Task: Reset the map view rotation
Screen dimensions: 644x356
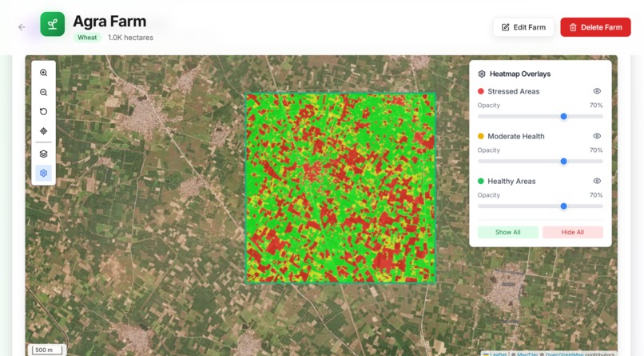Action: pos(43,111)
